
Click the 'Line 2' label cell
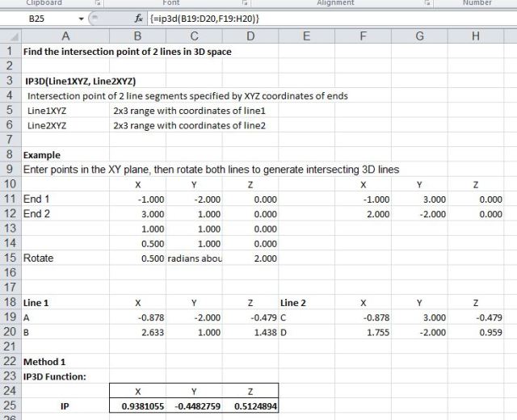[x=305, y=302]
